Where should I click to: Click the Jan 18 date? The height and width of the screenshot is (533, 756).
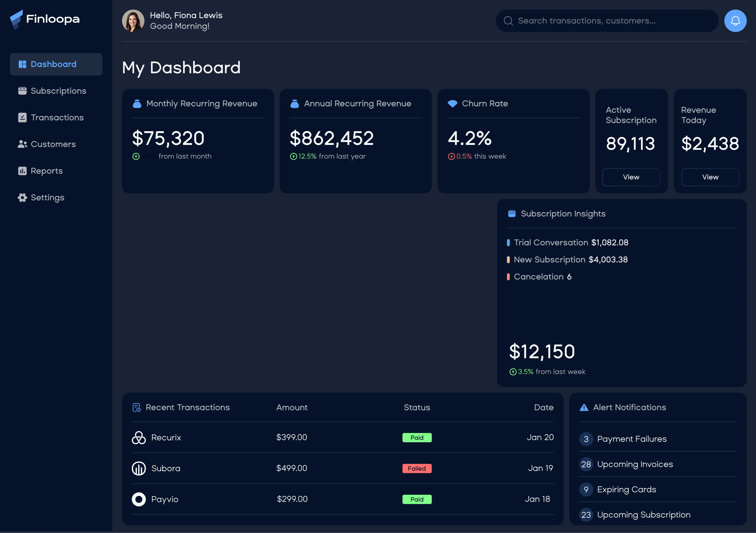pyautogui.click(x=537, y=499)
